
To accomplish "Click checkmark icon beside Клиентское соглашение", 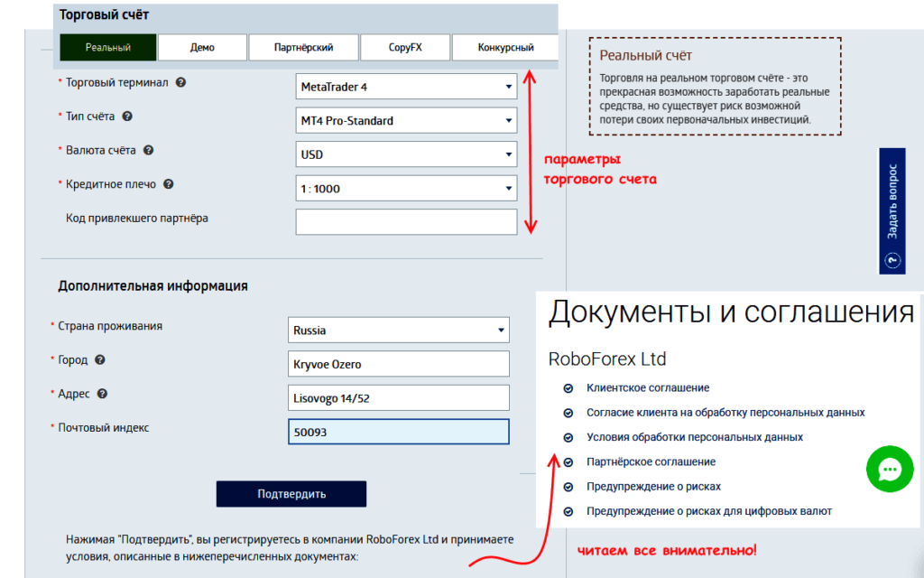I will pos(568,388).
